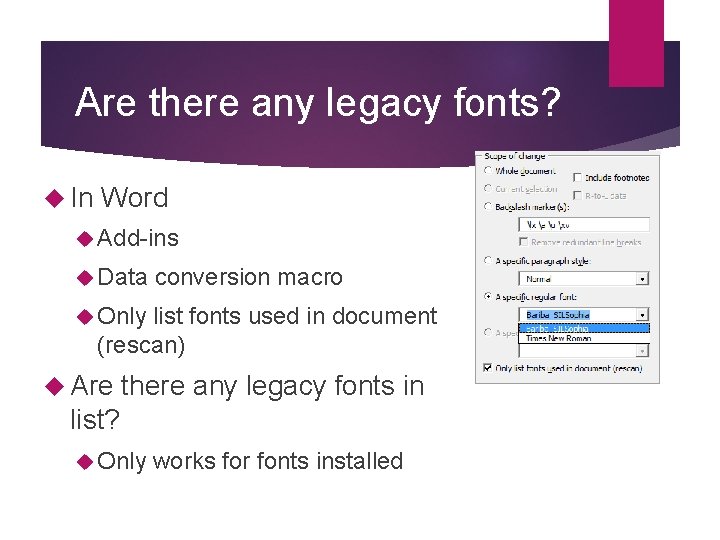The image size is (720, 540).
Task: Open the bottom disabled dropdown arrow
Action: pos(642,351)
